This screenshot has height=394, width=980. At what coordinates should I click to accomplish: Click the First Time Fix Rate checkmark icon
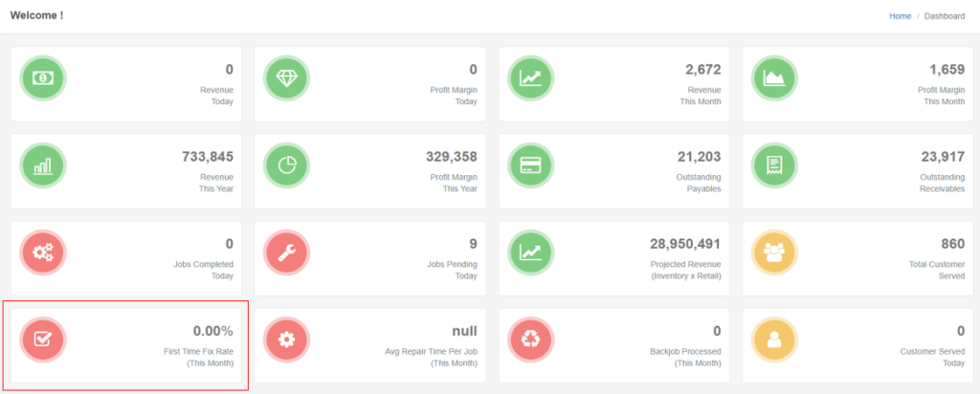coord(44,339)
